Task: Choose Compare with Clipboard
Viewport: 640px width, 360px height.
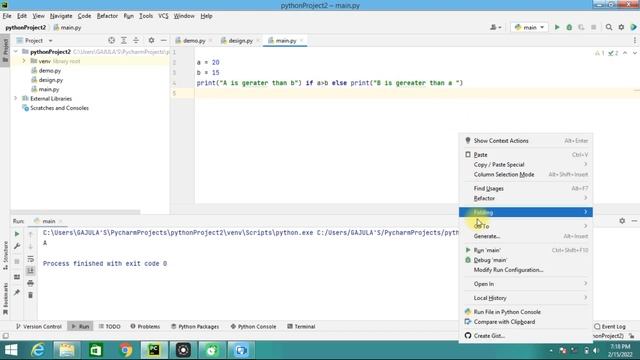Action: pos(526,322)
